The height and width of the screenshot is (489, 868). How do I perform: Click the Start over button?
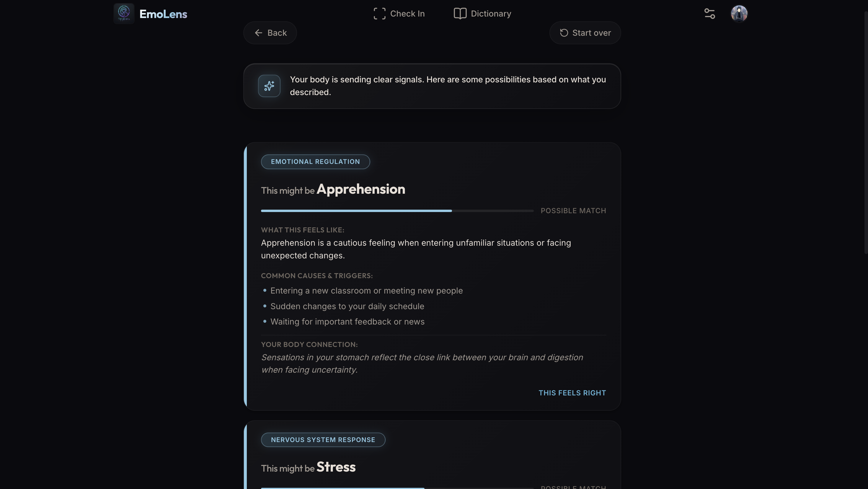click(585, 33)
